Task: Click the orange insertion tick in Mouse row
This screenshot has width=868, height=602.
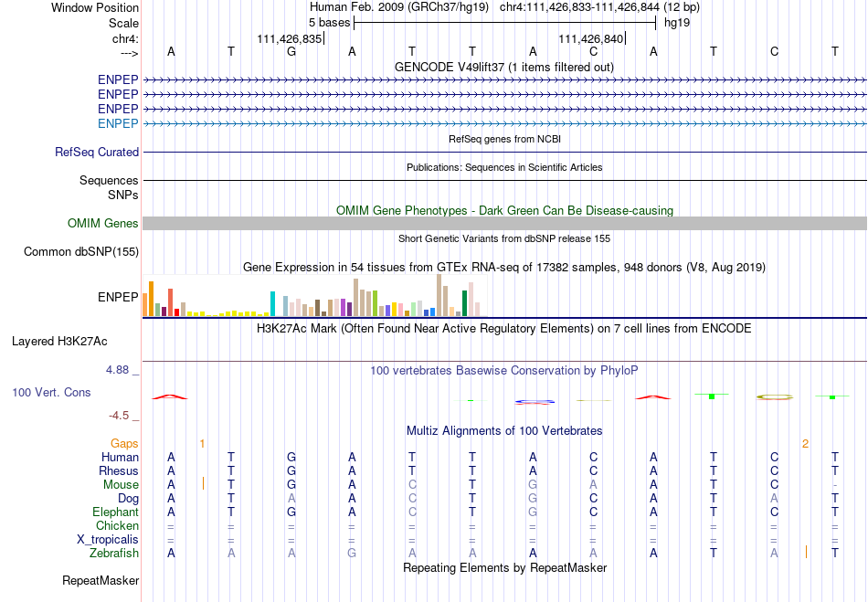Action: point(203,483)
